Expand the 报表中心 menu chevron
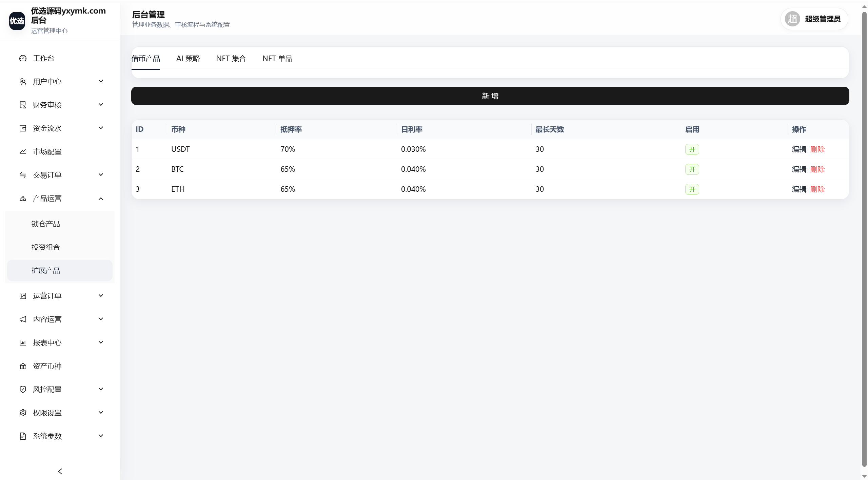 click(101, 342)
